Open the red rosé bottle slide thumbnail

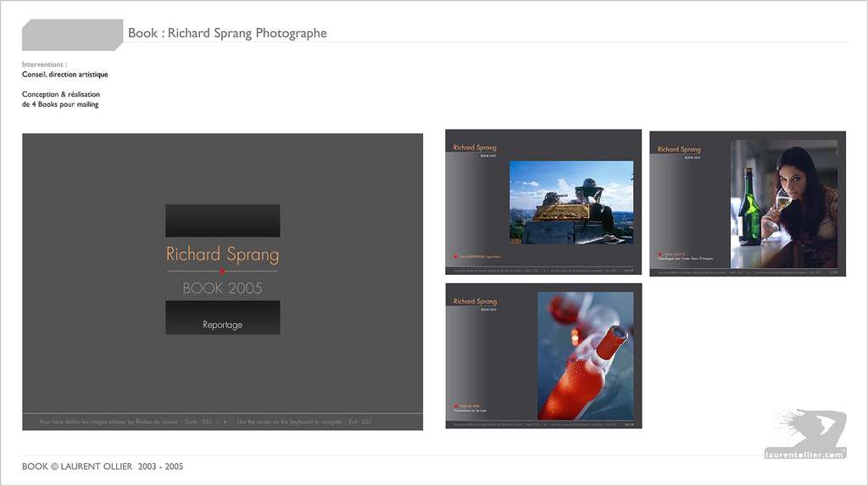[543, 355]
